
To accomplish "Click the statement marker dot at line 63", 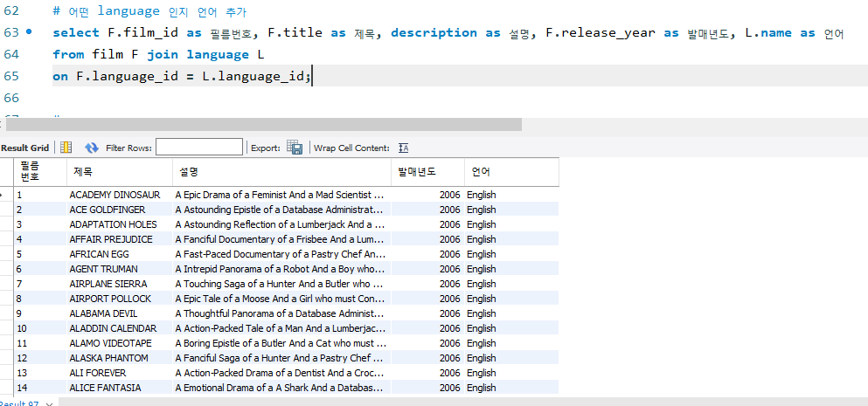I will tap(29, 32).
